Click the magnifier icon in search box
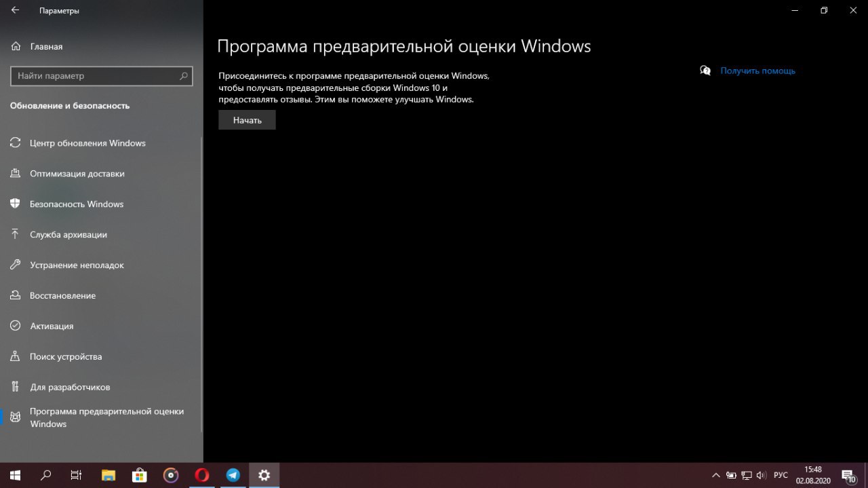 183,76
